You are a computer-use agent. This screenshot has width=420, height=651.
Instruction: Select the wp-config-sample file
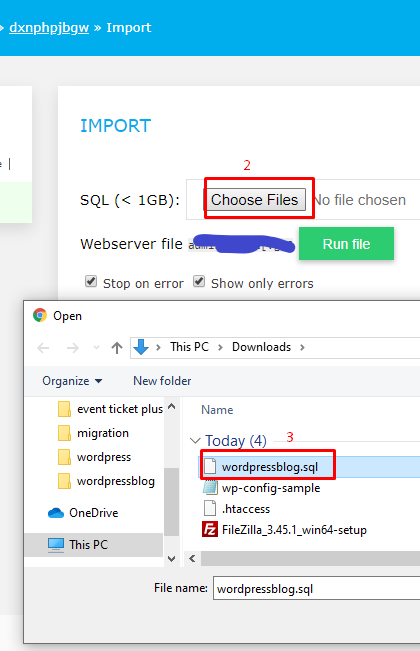pos(271,488)
